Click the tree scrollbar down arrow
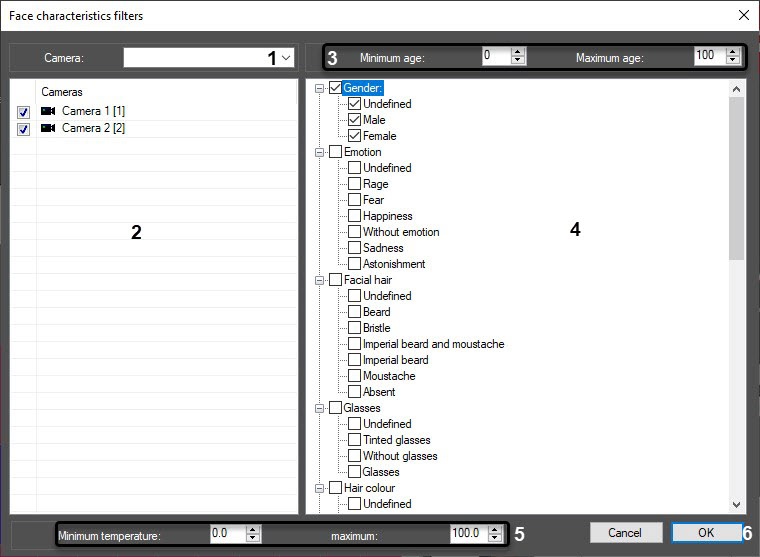 [736, 505]
